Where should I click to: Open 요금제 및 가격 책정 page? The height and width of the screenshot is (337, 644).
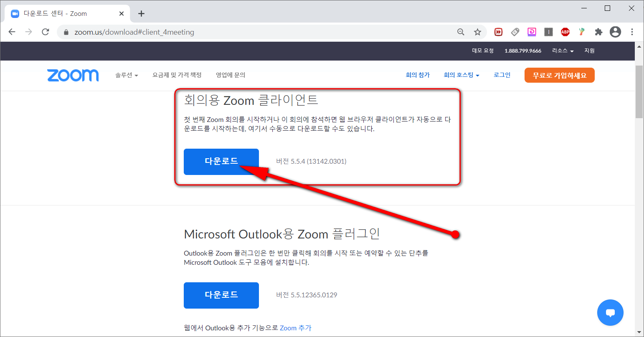pyautogui.click(x=177, y=75)
